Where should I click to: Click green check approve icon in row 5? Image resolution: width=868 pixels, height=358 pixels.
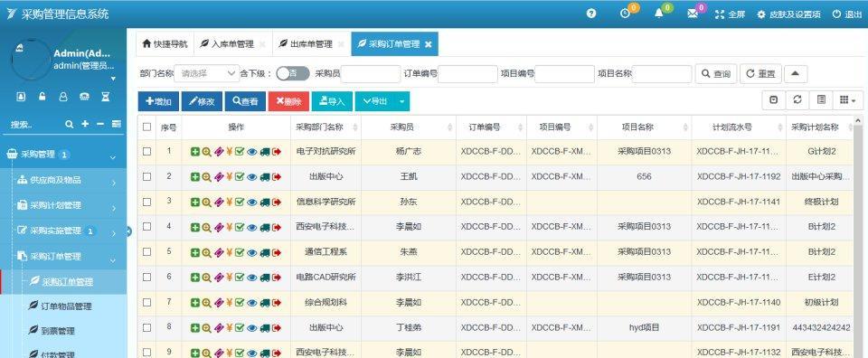239,252
